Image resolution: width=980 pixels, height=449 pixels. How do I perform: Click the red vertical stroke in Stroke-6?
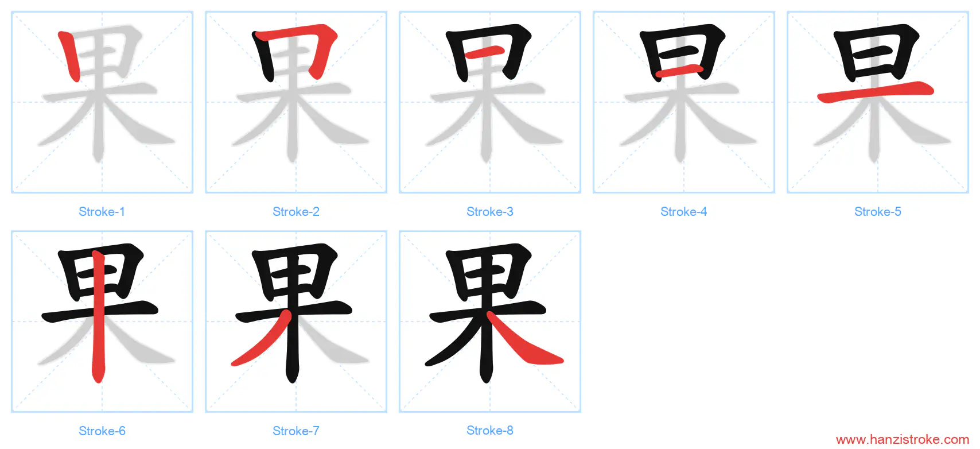tap(98, 316)
